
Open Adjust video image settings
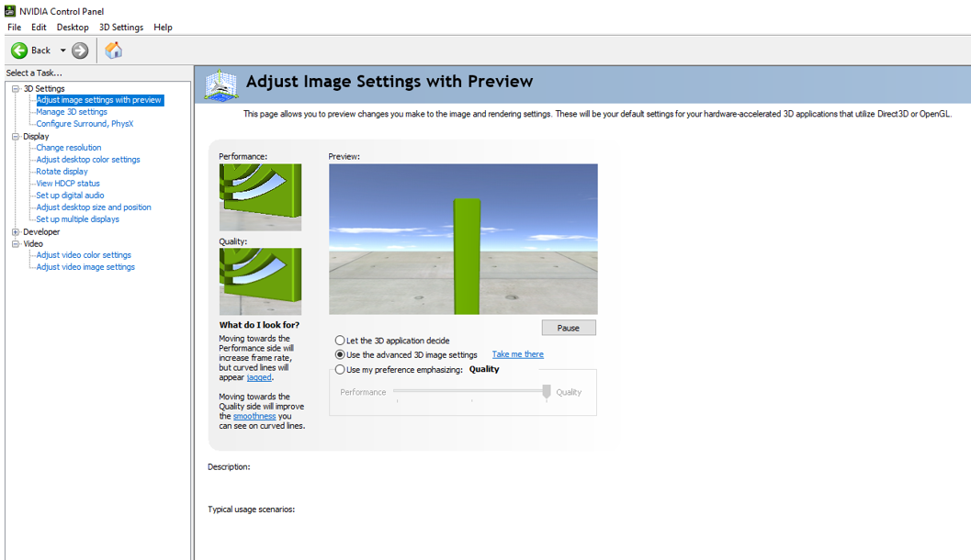[x=85, y=267]
